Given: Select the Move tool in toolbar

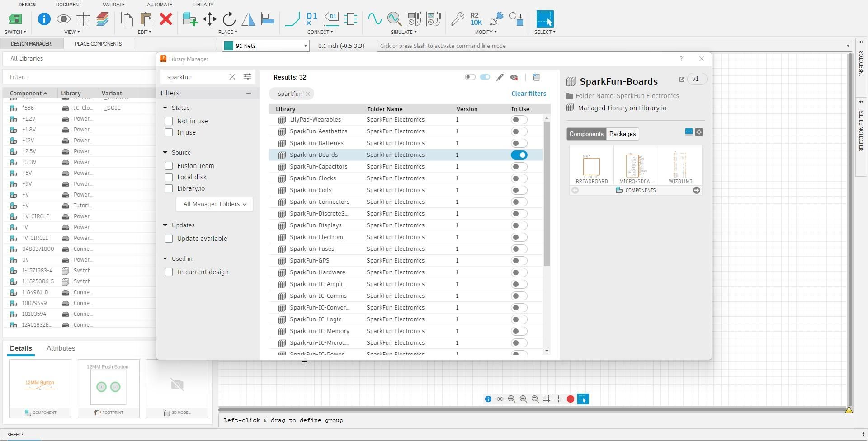Looking at the screenshot, I should pos(209,19).
